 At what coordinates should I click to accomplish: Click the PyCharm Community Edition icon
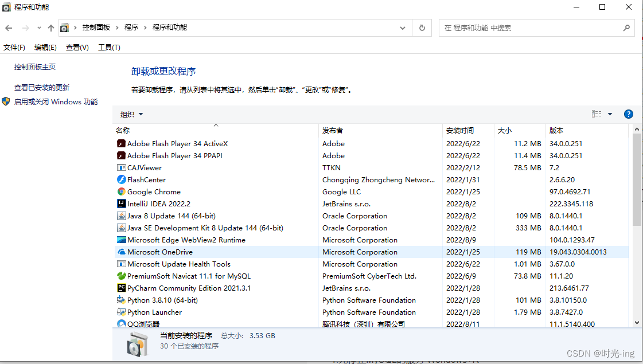pos(122,288)
